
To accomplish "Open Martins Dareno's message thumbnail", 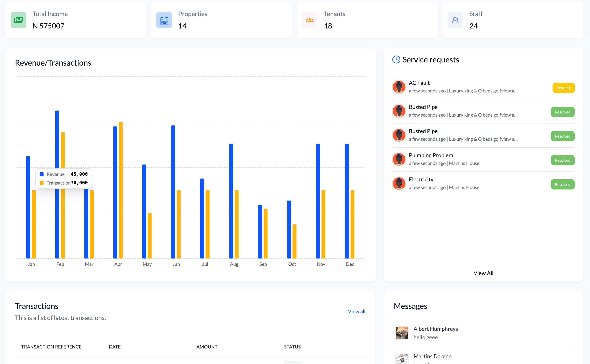I will point(402,359).
